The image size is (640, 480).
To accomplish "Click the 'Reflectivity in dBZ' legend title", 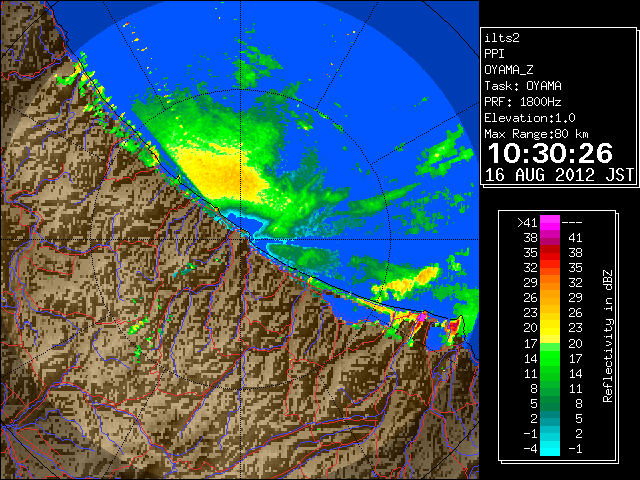I will [x=607, y=336].
